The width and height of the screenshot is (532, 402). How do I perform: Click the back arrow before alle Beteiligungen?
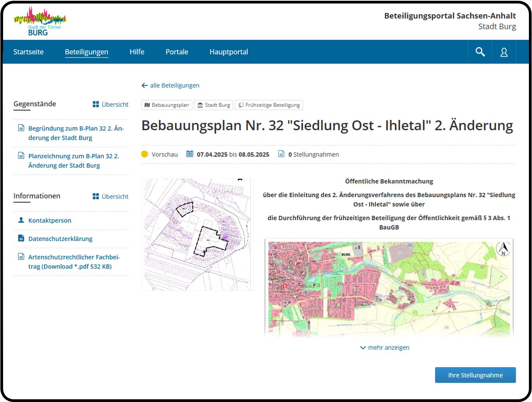tap(145, 85)
